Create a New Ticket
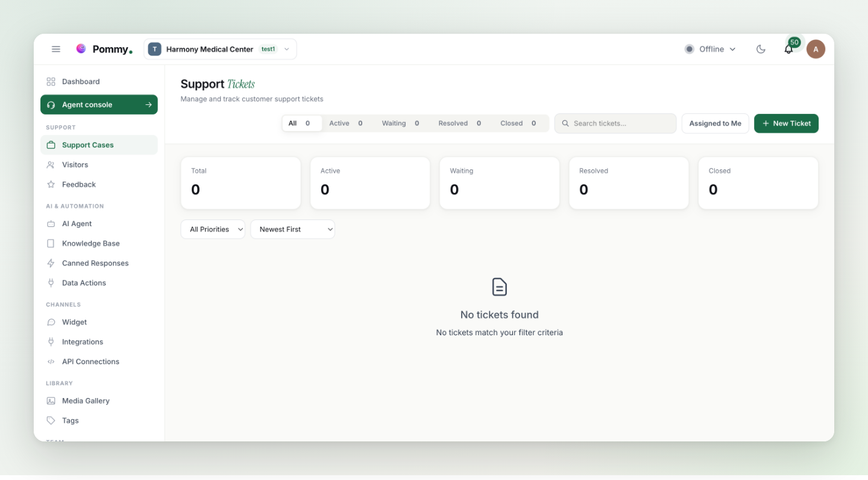This screenshot has width=868, height=480. click(786, 123)
